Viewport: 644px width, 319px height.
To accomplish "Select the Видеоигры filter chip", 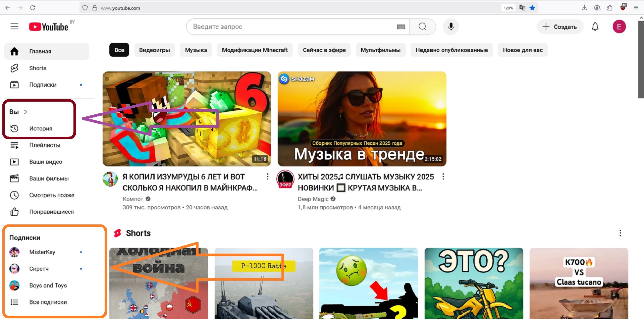I will coord(155,50).
